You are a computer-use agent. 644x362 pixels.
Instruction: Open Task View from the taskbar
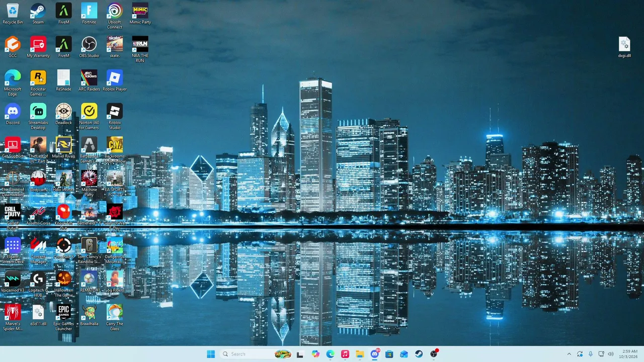[x=300, y=354]
